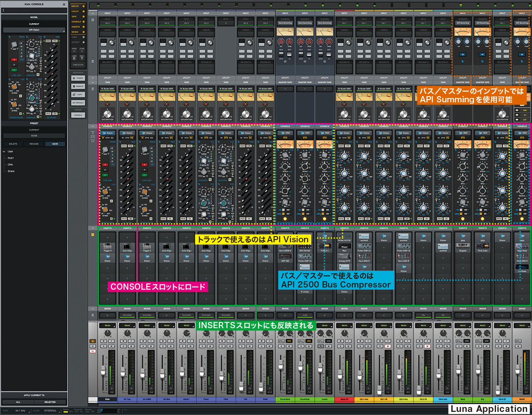Viewport: 532px width, 415px height.
Task: Collapse the CONSOLE section chevron
Action: 92,127
